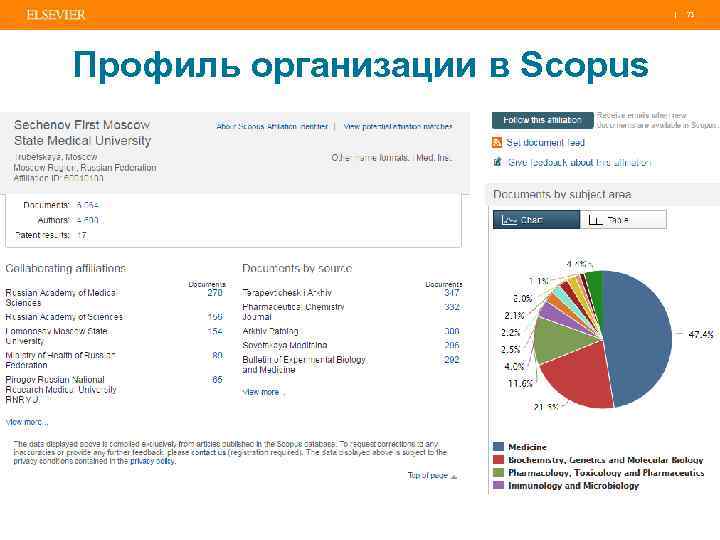Open Ministry of Health of Russian Federation
The image size is (720, 540).
[60, 360]
